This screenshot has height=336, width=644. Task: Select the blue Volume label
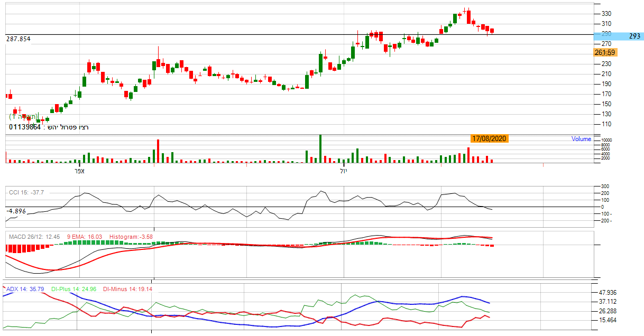click(x=581, y=139)
